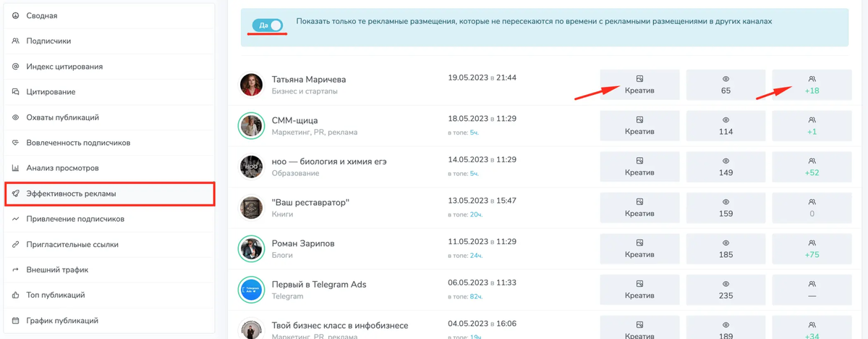Viewport: 868px width, 339px height.
Task: Click ноо channel avatar
Action: (252, 167)
